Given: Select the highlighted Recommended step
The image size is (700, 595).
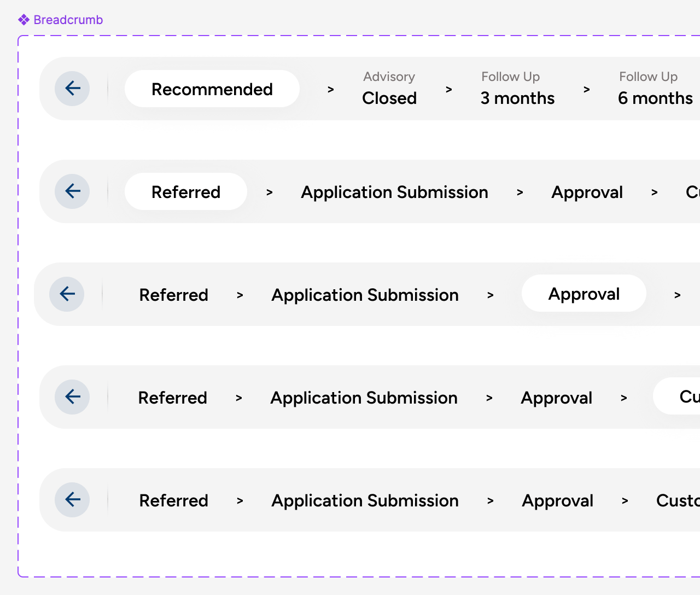Looking at the screenshot, I should pyautogui.click(x=212, y=89).
